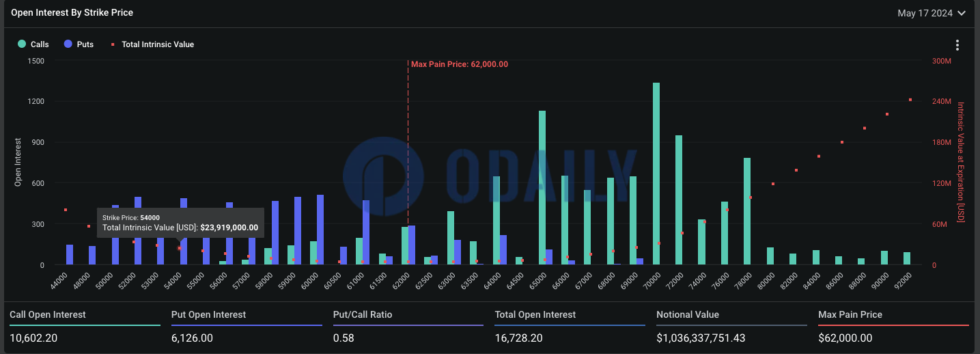The image size is (980, 354).
Task: Click the bottom Max Pain Price label
Action: [850, 315]
